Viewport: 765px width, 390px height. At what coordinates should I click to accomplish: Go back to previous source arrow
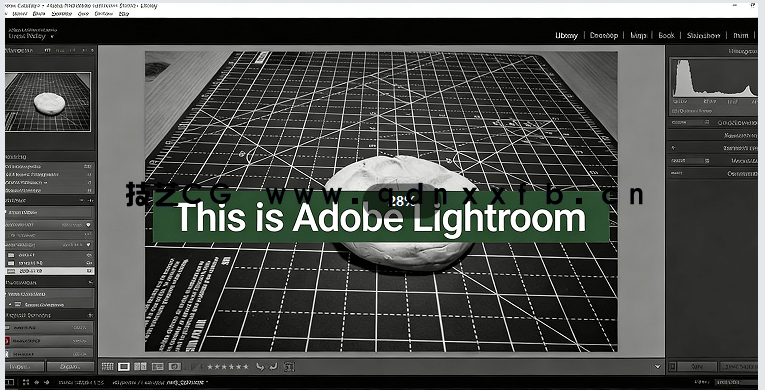[x=37, y=382]
